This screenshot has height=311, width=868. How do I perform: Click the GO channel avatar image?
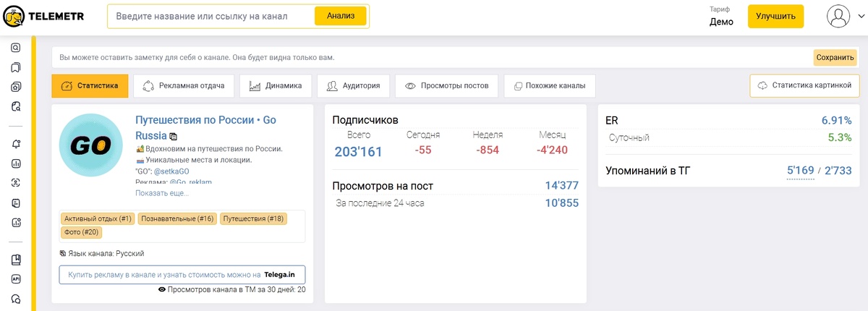click(91, 146)
